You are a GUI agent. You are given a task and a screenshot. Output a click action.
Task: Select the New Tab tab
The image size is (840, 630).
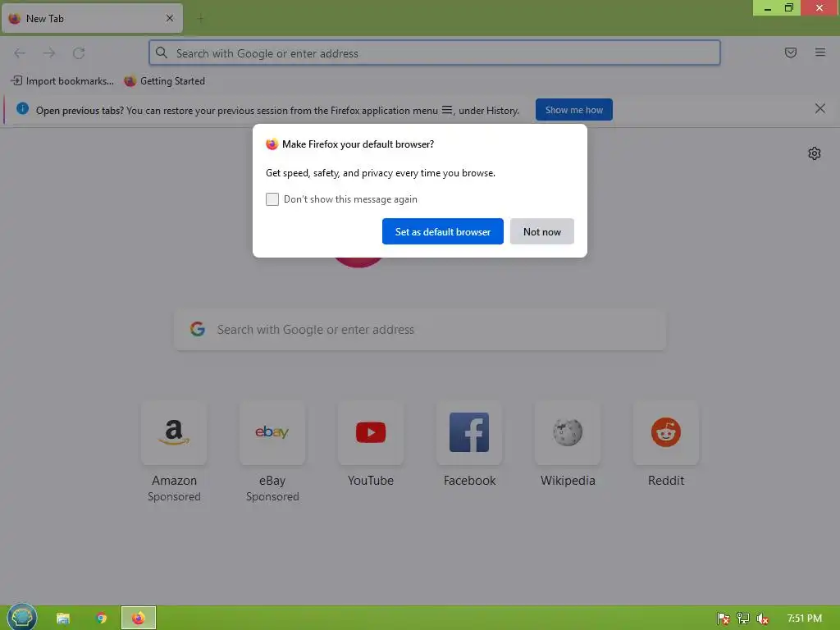click(92, 19)
